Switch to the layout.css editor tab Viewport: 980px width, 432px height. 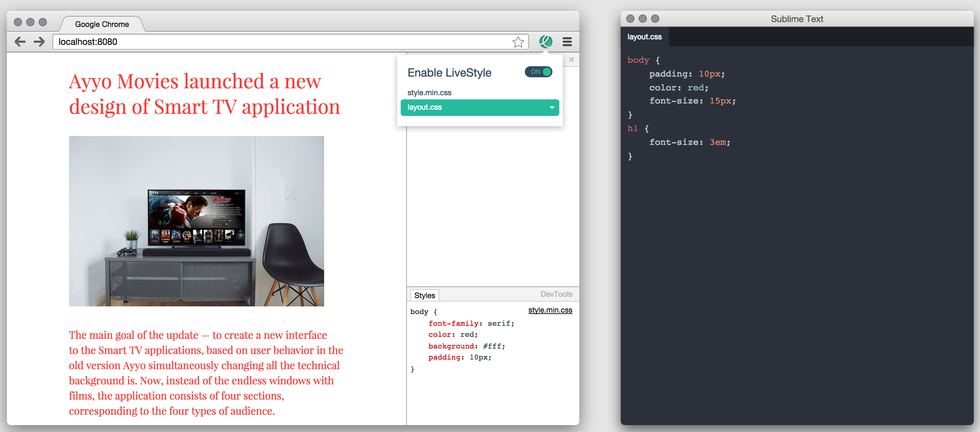click(644, 37)
